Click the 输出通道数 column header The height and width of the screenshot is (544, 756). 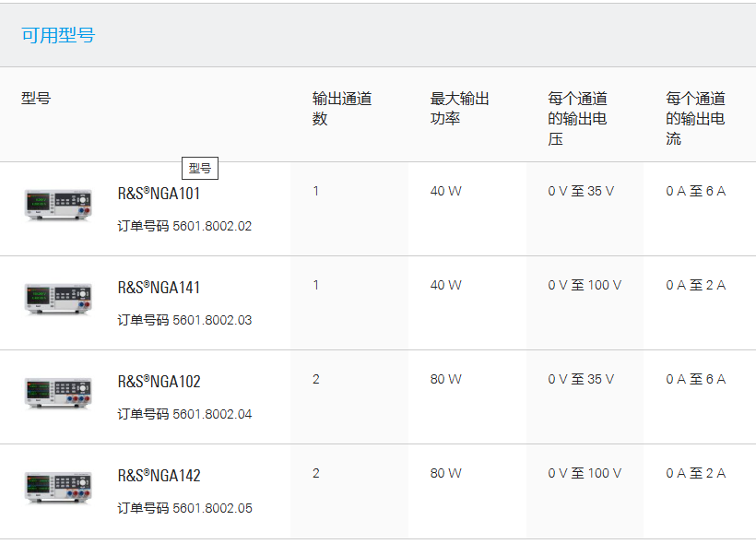coord(342,109)
